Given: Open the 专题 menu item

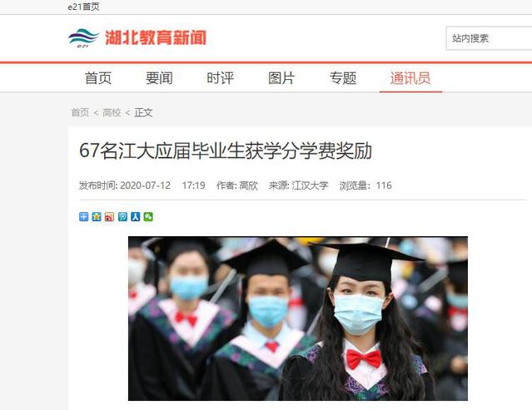Looking at the screenshot, I should pyautogui.click(x=343, y=78).
